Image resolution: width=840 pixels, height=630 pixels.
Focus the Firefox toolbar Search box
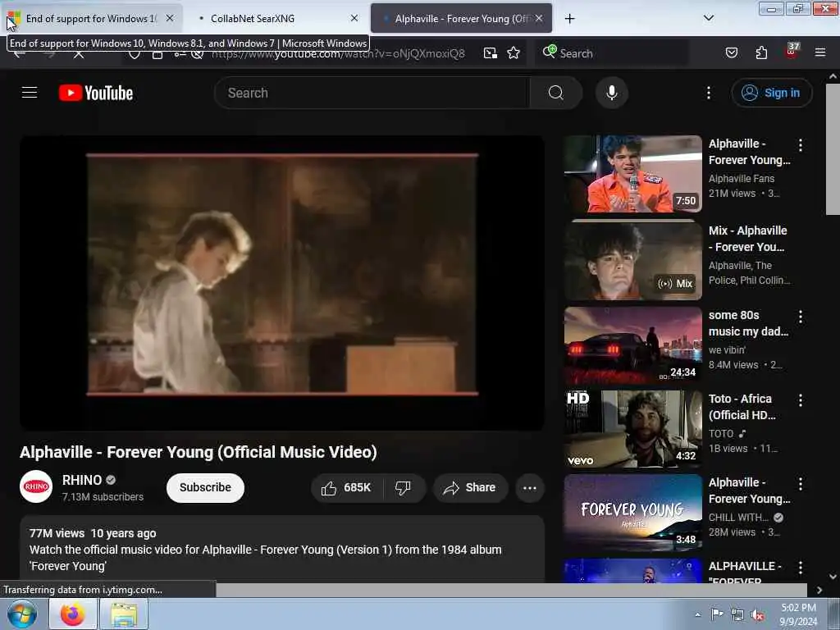tap(614, 53)
